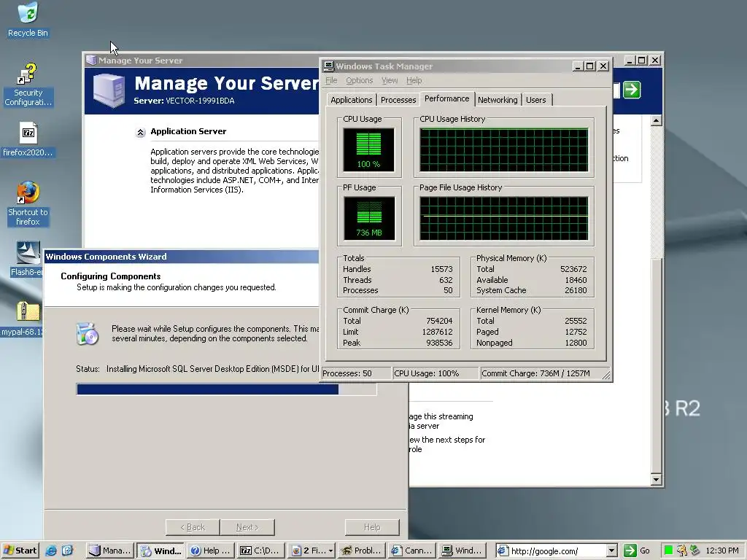This screenshot has width=747, height=560.
Task: Click the setup progress bar in Components Wizard
Action: tap(226, 389)
